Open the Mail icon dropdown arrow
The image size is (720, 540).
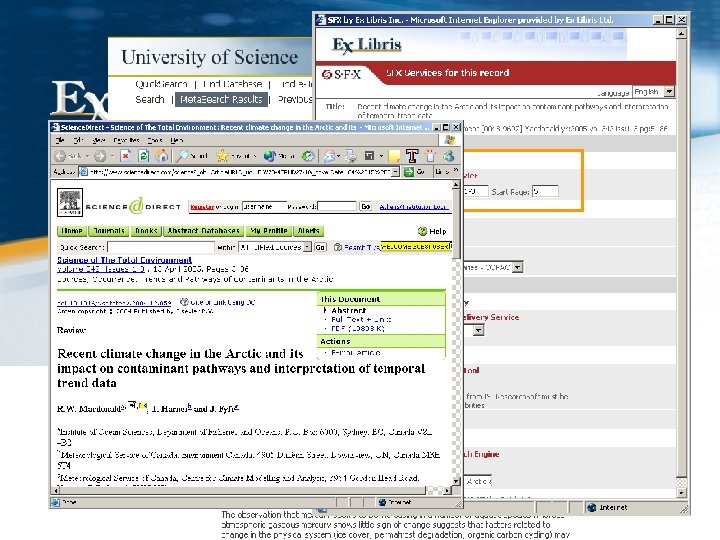tap(338, 156)
